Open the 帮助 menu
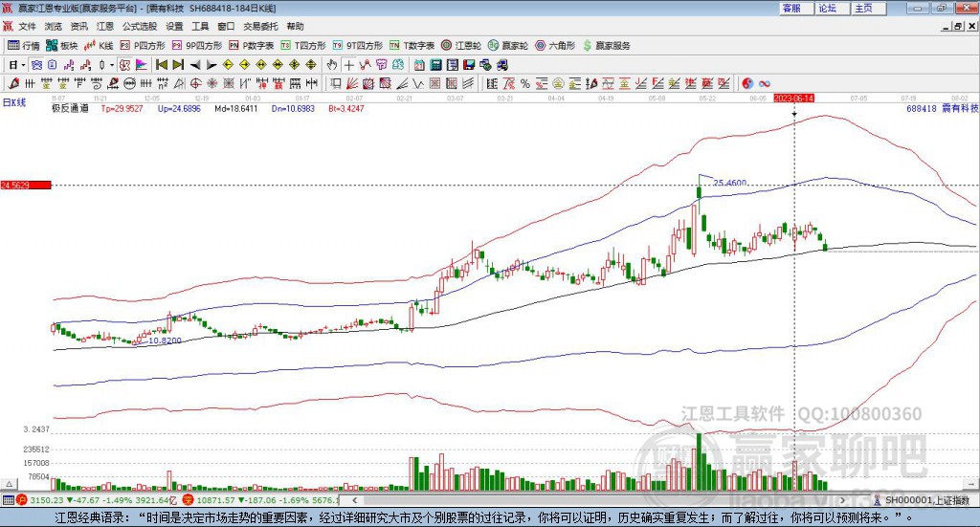 coord(295,26)
